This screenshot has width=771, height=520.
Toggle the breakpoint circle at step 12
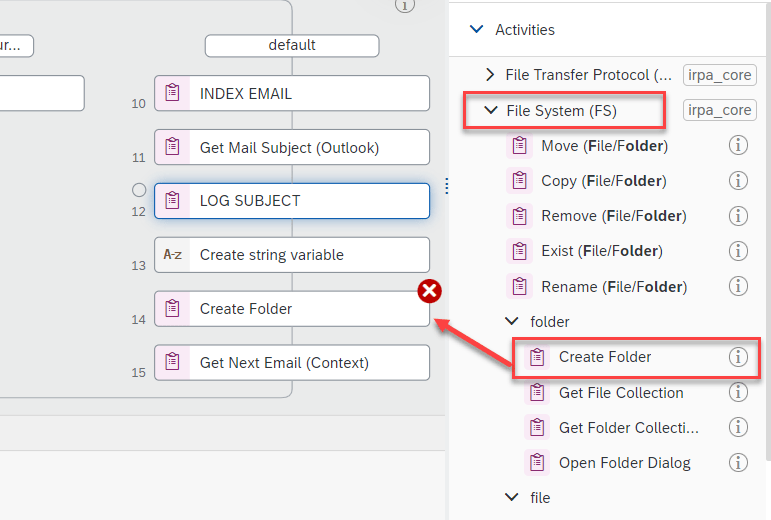click(139, 189)
